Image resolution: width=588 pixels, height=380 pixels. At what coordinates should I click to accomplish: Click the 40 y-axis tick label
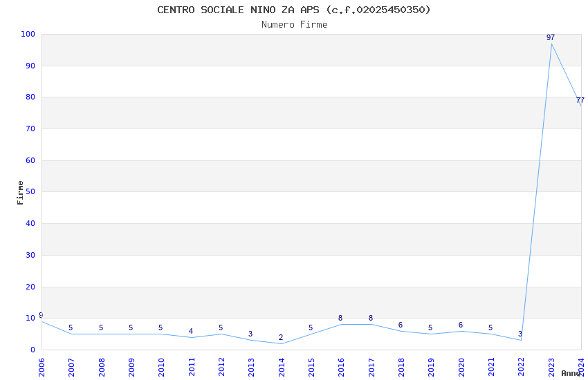click(x=30, y=223)
